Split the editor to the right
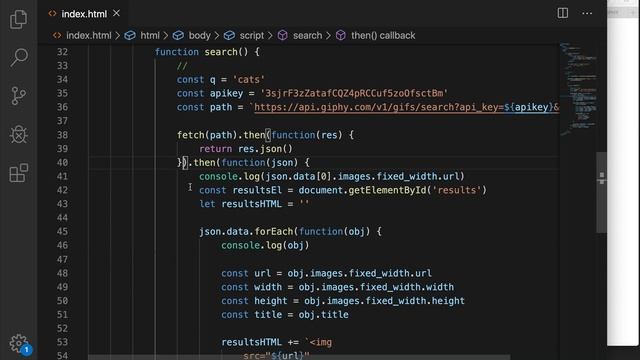The image size is (640, 360). tap(562, 13)
